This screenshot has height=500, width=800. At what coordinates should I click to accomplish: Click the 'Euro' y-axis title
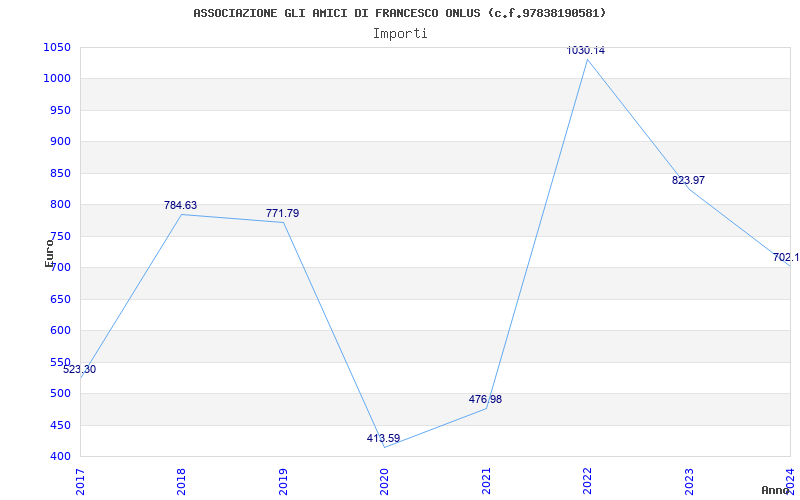[49, 253]
